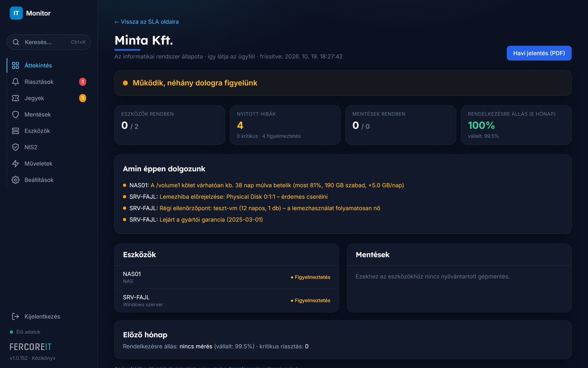The image size is (588, 368).
Task: Click the Nyitott hibák value 4
Action: 240,125
